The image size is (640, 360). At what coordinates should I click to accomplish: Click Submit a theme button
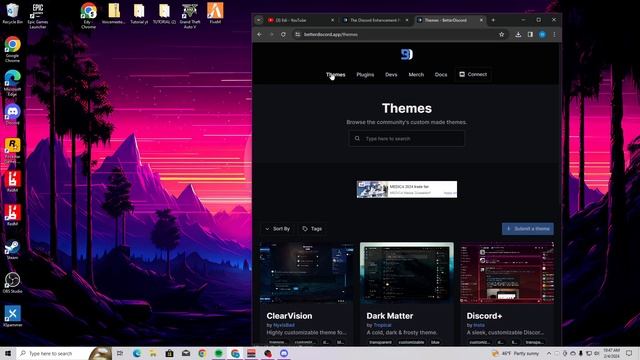point(528,229)
